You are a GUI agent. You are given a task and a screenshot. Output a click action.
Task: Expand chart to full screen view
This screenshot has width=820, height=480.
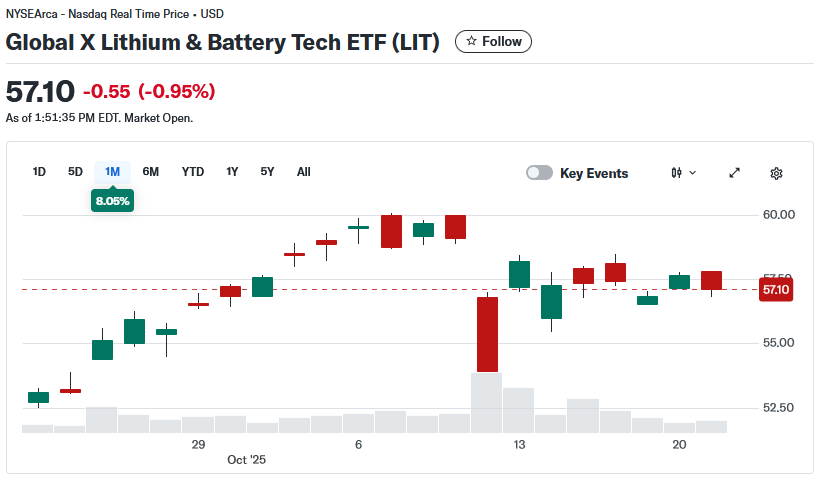735,173
